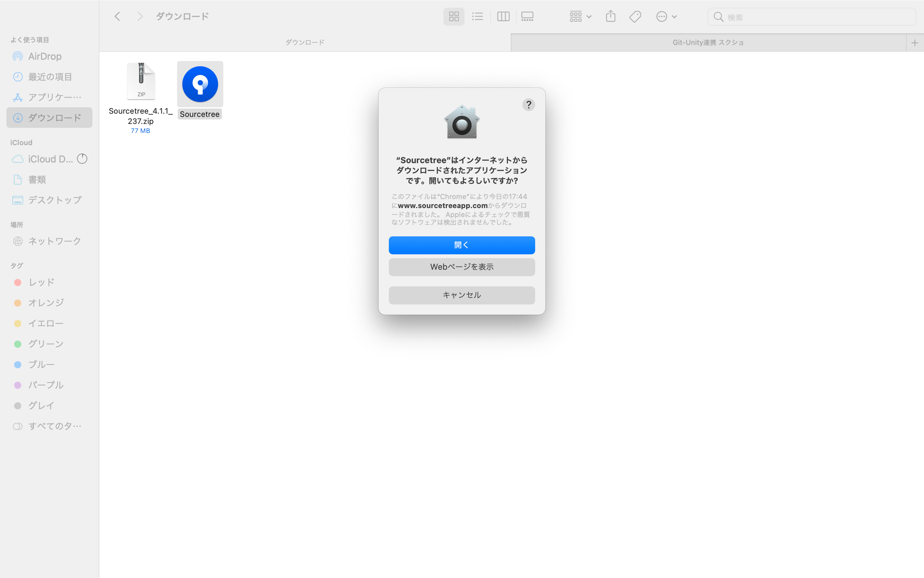Viewport: 924px width, 578px height.
Task: Open アプリケーション in the sidebar
Action: (49, 97)
